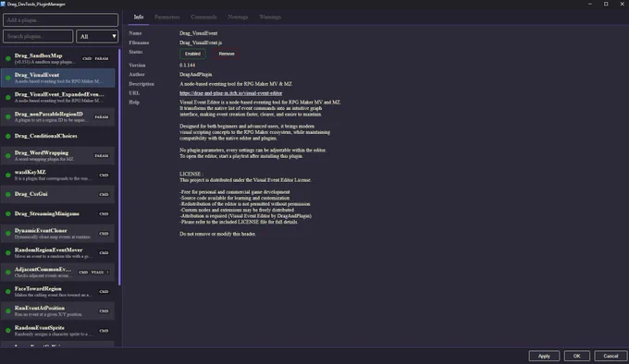The width and height of the screenshot is (629, 364).
Task: Click the CMD badge on RandomRegionEventMover
Action: pos(104,253)
